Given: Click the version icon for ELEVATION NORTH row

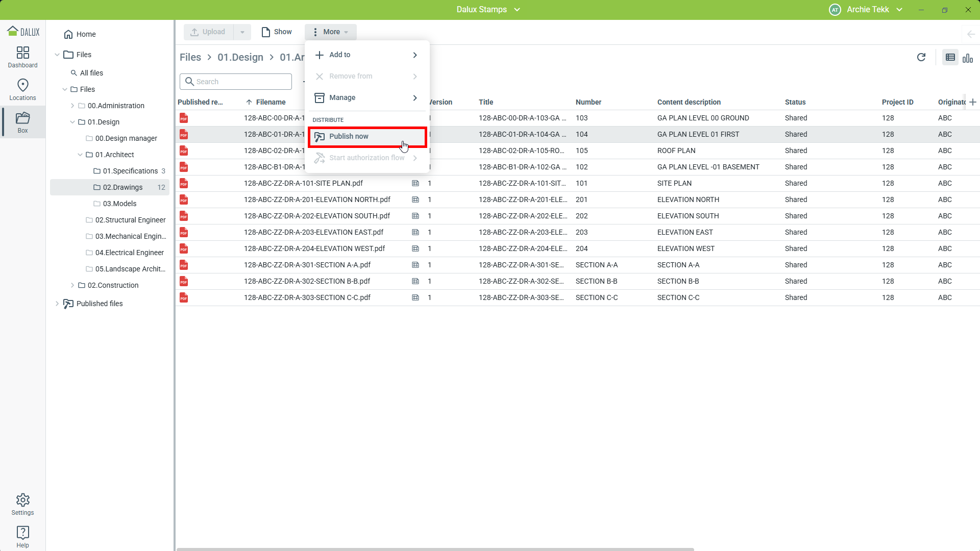Looking at the screenshot, I should click(415, 199).
